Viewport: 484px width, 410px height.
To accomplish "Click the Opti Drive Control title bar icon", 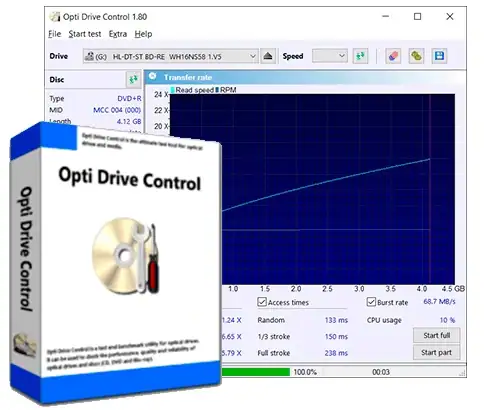I will 55,17.
